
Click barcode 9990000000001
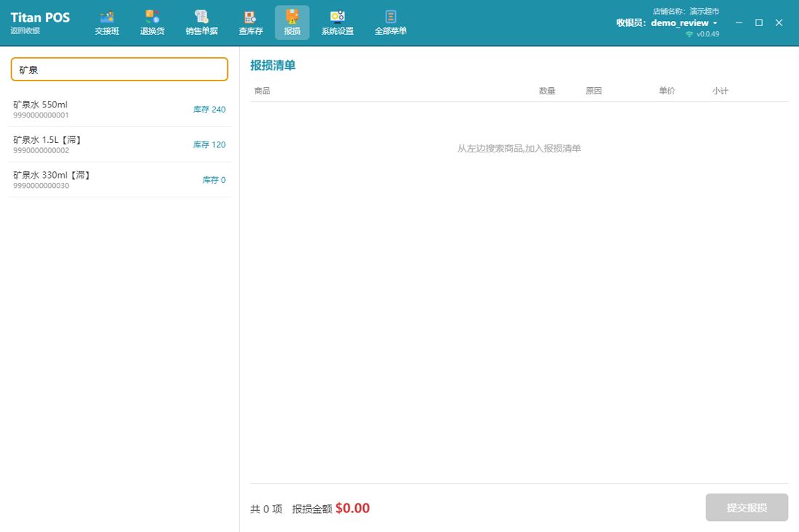(x=41, y=115)
